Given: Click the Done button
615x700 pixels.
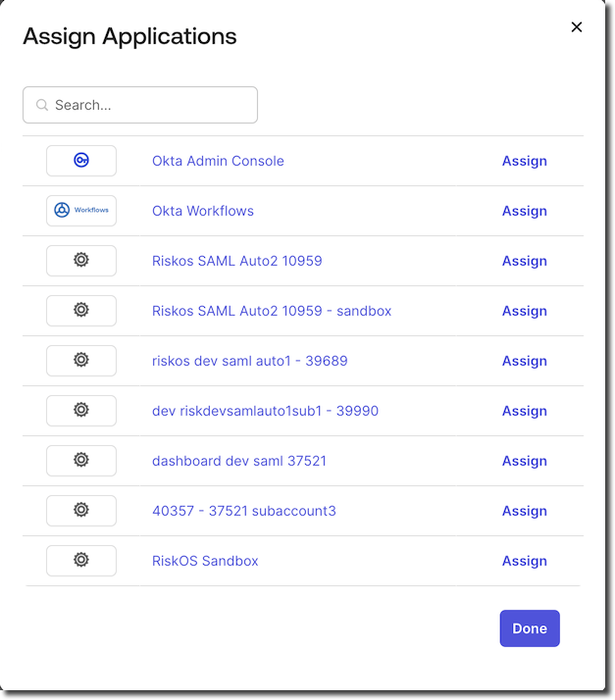Looking at the screenshot, I should point(530,628).
